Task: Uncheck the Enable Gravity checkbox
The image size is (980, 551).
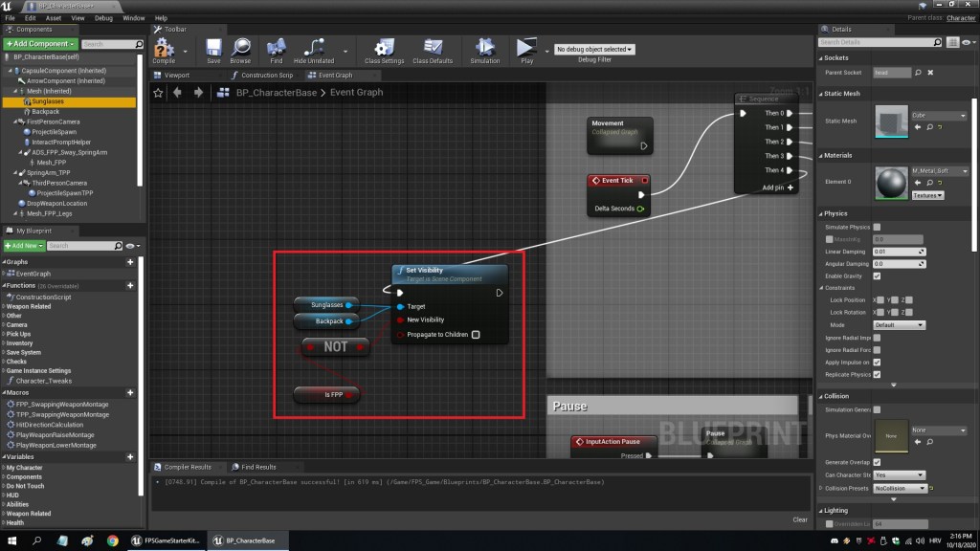Action: 877,276
